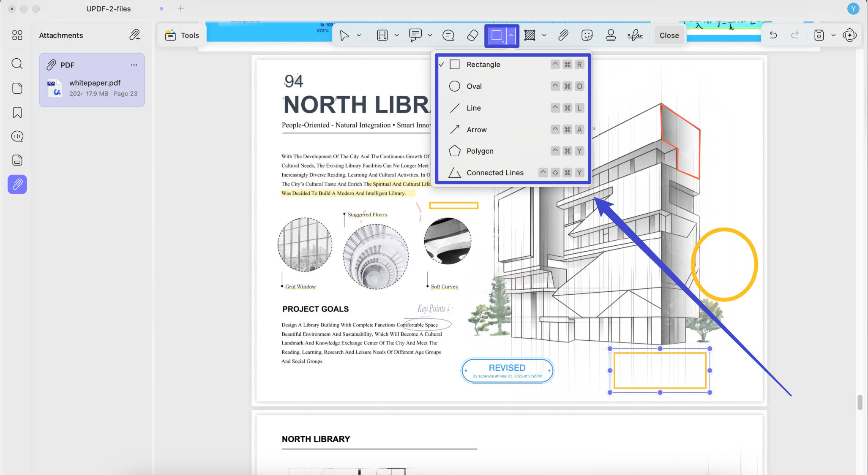The image size is (868, 475).
Task: Choose Connected Lines menu entry
Action: 513,173
